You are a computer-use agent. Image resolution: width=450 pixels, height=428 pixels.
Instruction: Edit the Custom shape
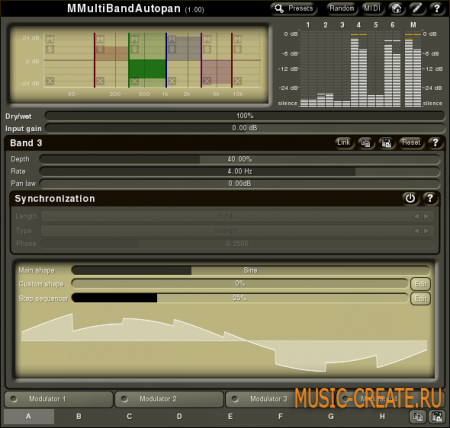pos(420,284)
